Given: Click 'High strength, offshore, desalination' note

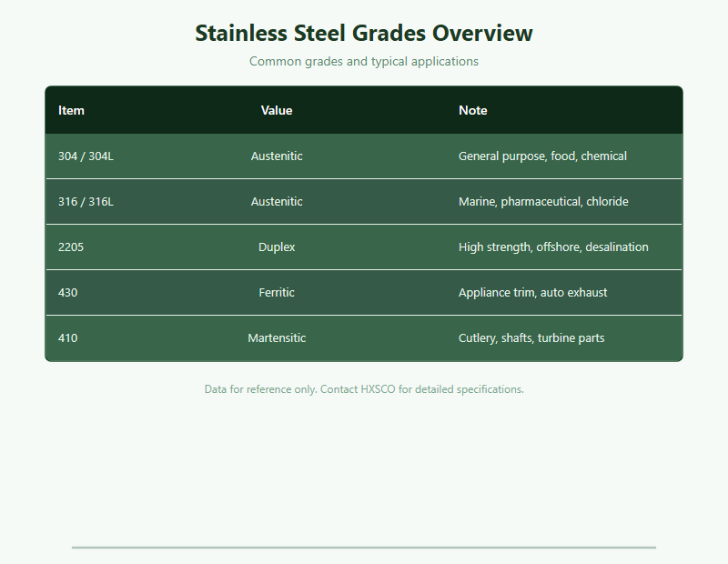Looking at the screenshot, I should 553,247.
